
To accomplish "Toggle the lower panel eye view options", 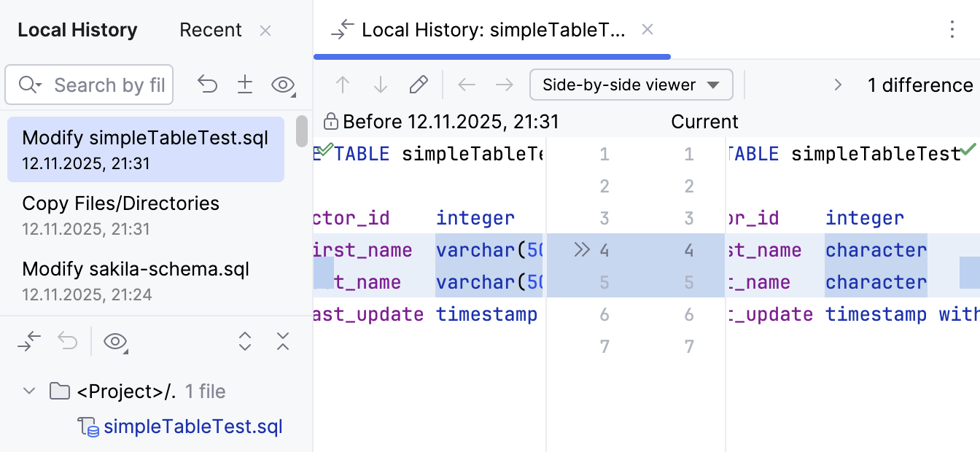I will [x=116, y=340].
